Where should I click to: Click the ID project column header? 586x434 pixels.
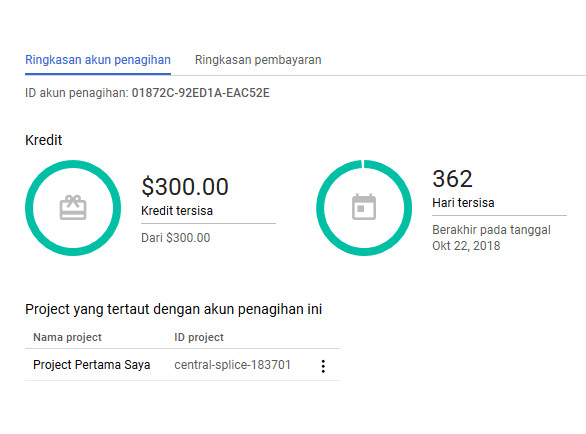tap(199, 337)
